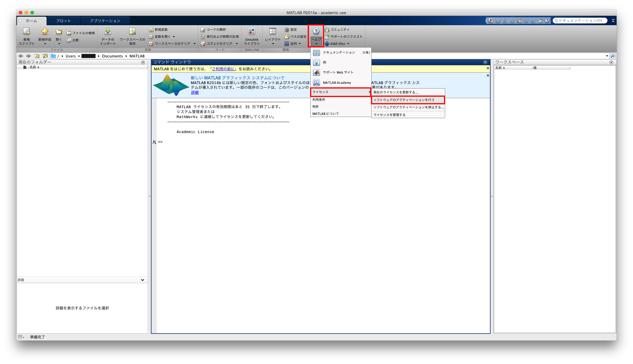Click the New Script icon

[26, 32]
